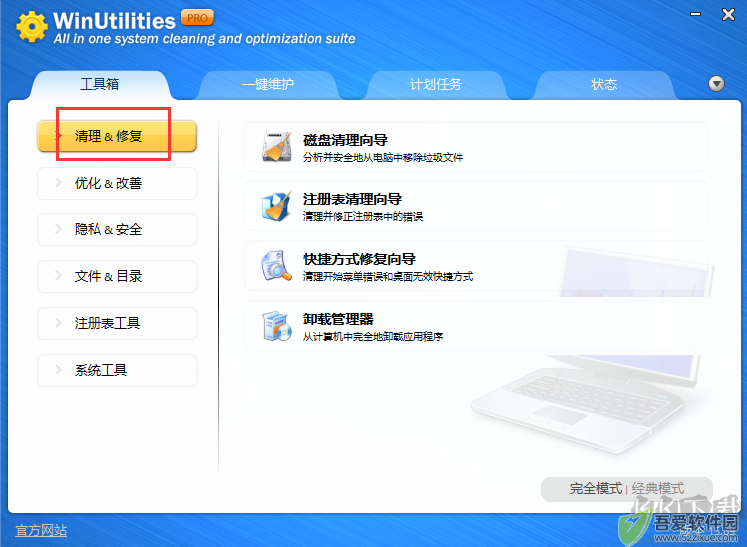Screen dimensions: 747x547
Task: Select the 系统工具 category
Action: click(x=117, y=370)
